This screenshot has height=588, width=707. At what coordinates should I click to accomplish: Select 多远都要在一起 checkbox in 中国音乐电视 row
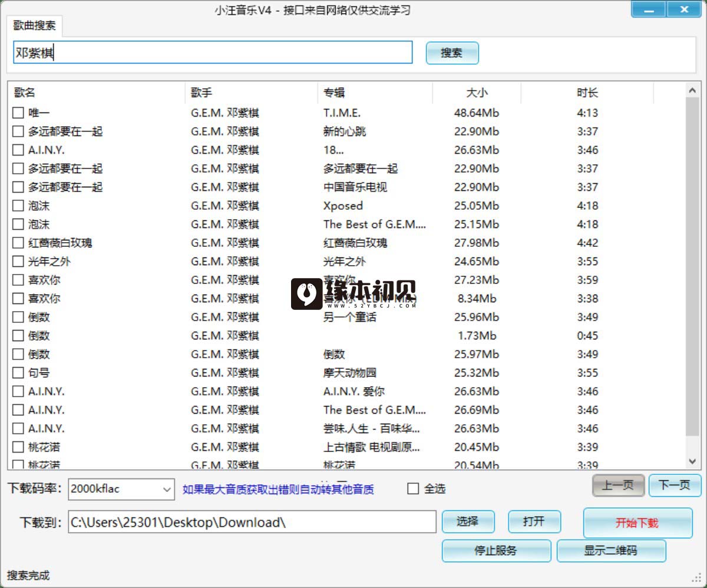pyautogui.click(x=18, y=187)
